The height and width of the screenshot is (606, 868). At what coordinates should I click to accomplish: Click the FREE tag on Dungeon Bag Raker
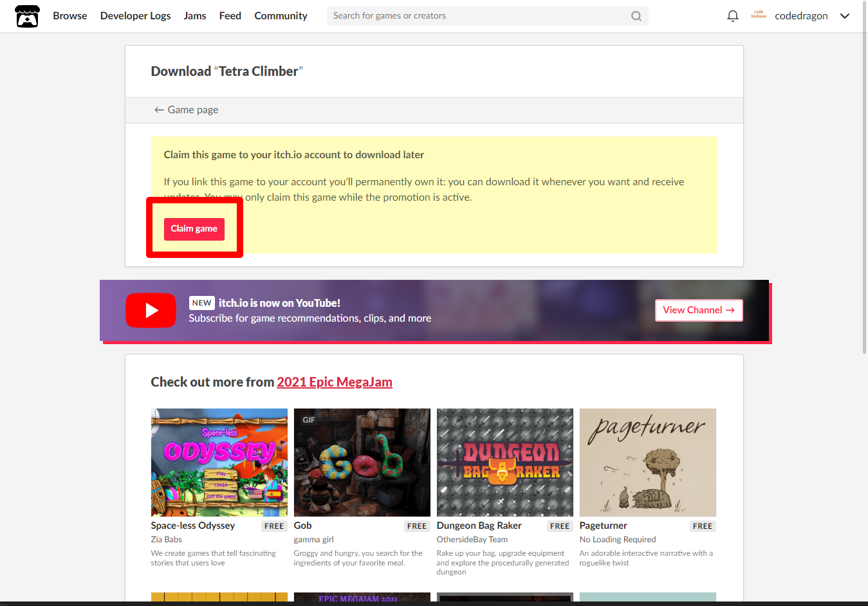point(560,526)
